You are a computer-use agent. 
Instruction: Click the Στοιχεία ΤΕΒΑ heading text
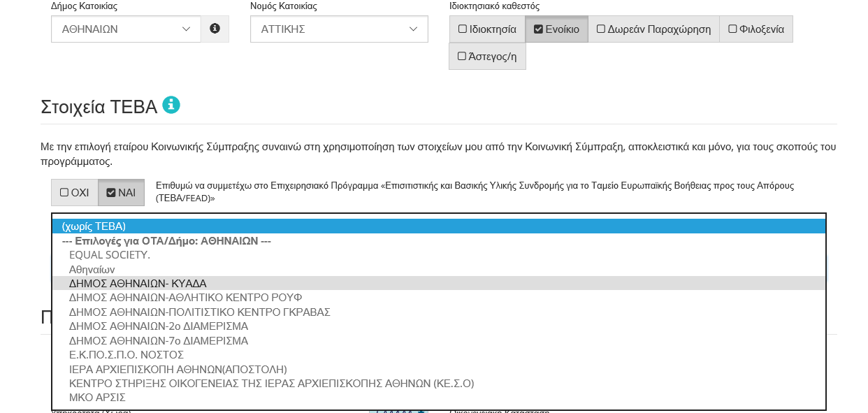pos(99,107)
